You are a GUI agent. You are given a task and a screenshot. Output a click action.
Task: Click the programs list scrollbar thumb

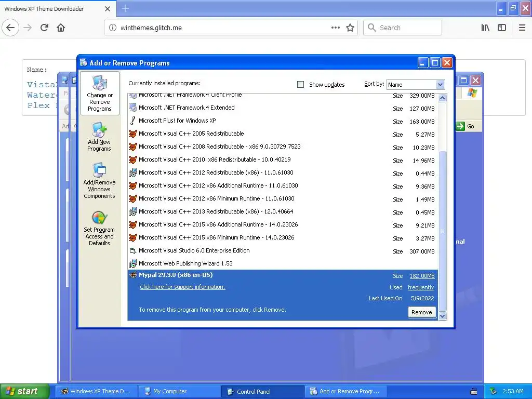[442, 231]
